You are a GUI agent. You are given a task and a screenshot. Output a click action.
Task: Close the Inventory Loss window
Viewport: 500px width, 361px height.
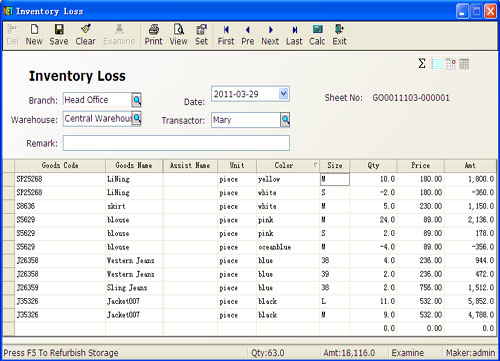(491, 11)
